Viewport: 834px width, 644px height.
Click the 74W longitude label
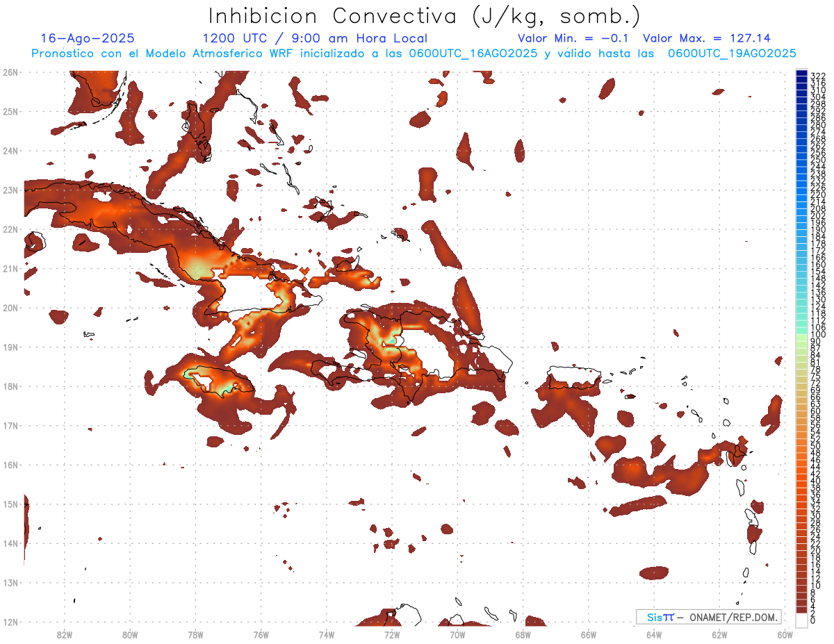pos(327,634)
